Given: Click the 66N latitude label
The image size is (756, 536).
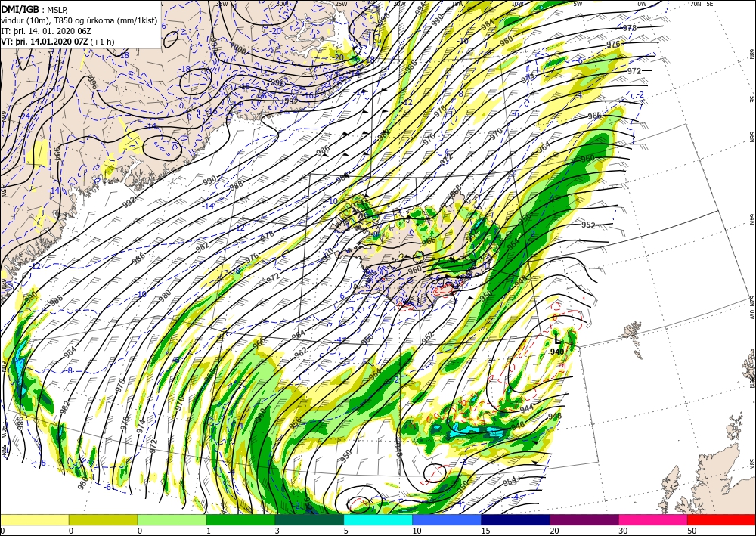Looking at the screenshot, I should pos(751,138).
